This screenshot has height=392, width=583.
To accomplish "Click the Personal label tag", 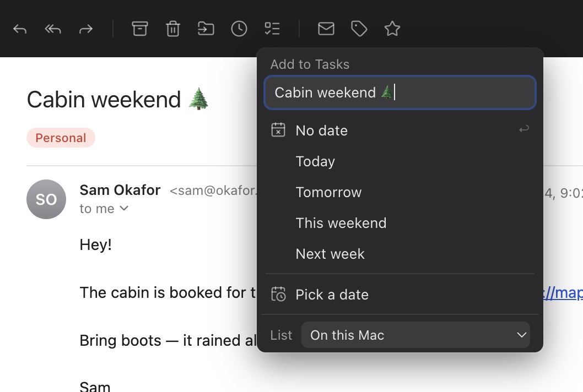I will point(61,138).
